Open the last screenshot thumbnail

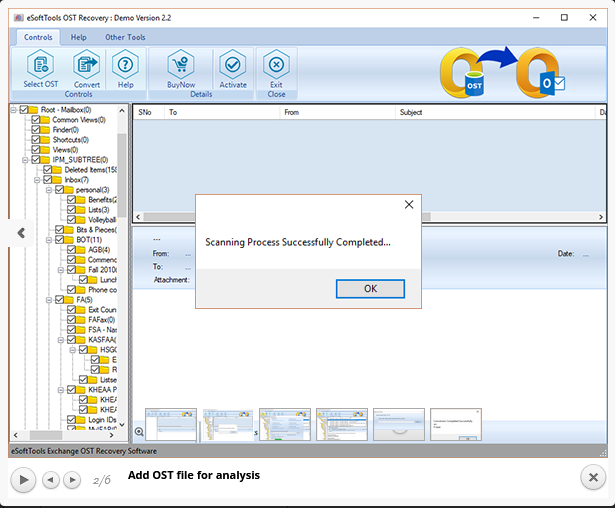(x=456, y=424)
